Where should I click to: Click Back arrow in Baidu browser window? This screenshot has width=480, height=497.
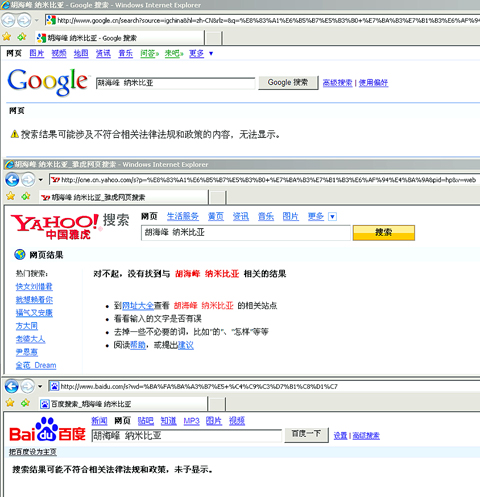click(12, 387)
